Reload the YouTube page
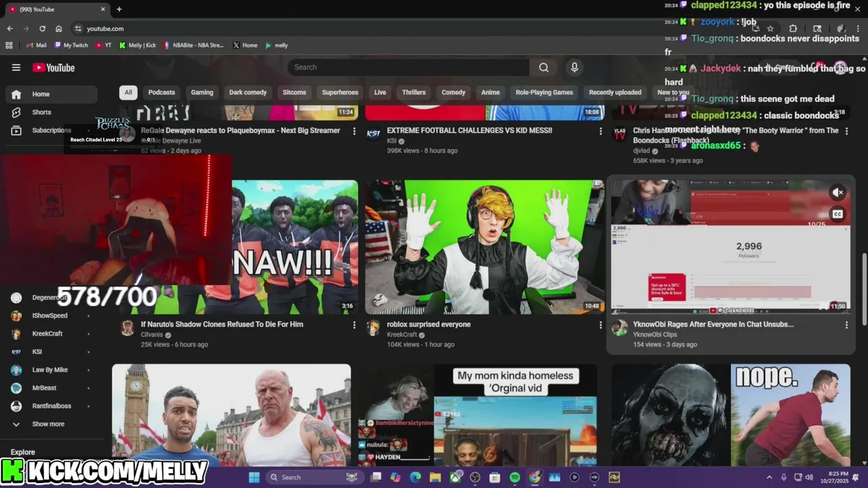Viewport: 868px width, 488px height. (42, 28)
